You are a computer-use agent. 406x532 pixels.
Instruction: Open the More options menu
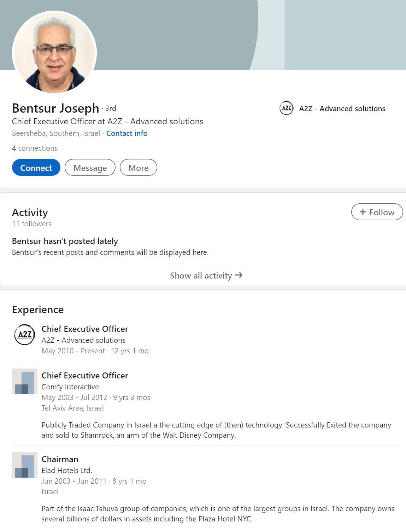139,168
